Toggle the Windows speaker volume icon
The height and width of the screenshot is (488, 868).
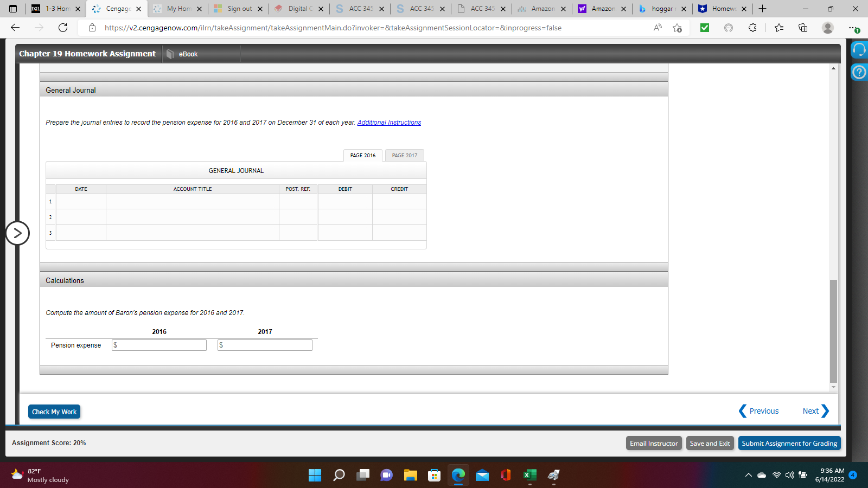pyautogui.click(x=789, y=475)
